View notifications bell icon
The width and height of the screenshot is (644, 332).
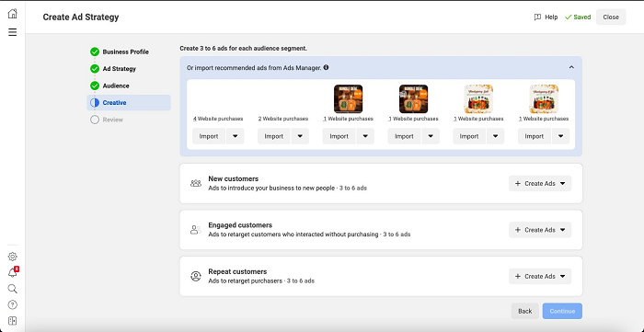tap(12, 273)
